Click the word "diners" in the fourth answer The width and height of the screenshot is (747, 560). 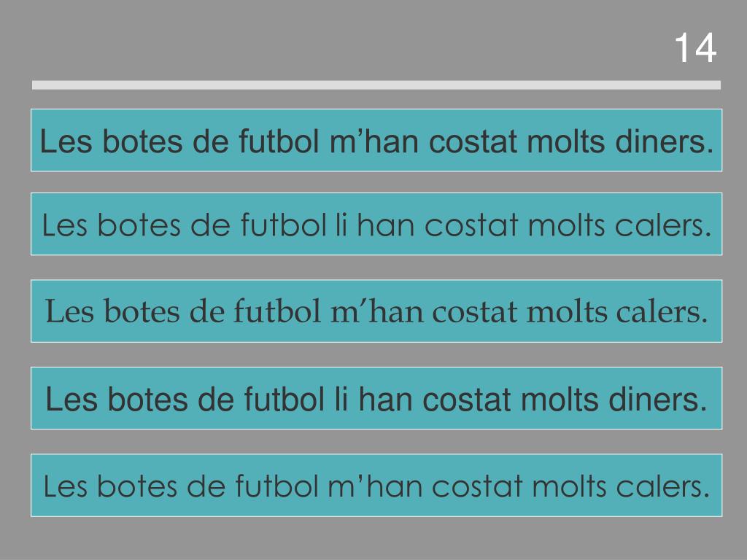667,400
